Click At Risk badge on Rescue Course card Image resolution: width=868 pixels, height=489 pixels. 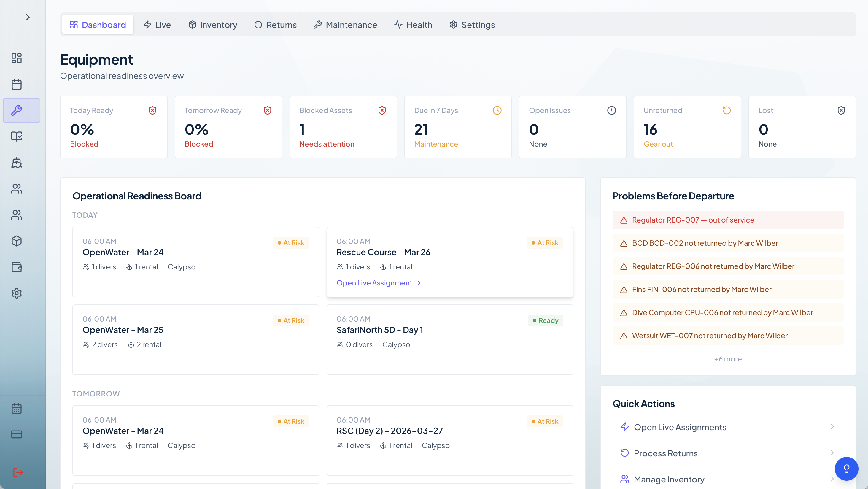point(545,243)
